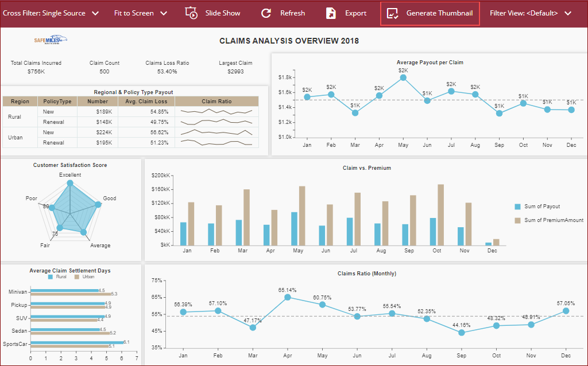Image resolution: width=588 pixels, height=366 pixels.
Task: Click the Slide Show play icon
Action: pos(192,13)
